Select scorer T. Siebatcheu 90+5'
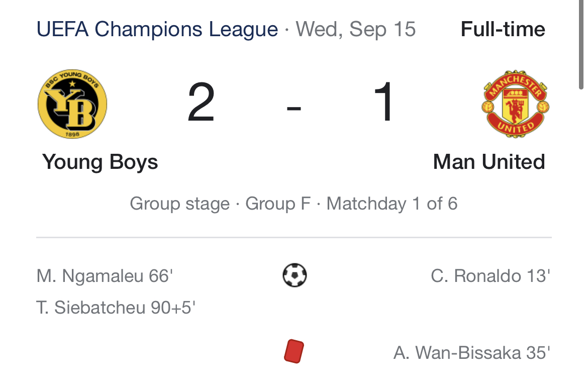 (x=116, y=308)
